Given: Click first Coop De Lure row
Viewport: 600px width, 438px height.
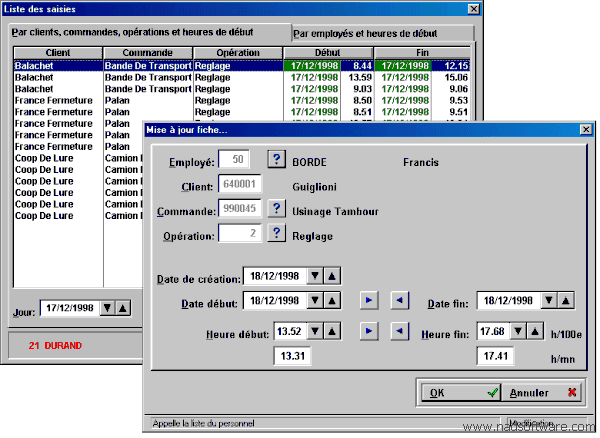Looking at the screenshot, I should tap(78, 158).
